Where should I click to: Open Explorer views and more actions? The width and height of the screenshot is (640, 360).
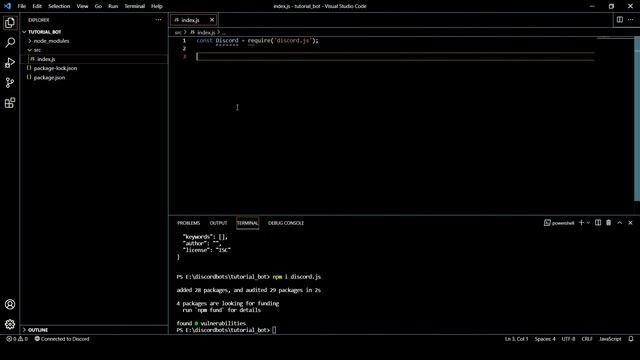[158, 20]
